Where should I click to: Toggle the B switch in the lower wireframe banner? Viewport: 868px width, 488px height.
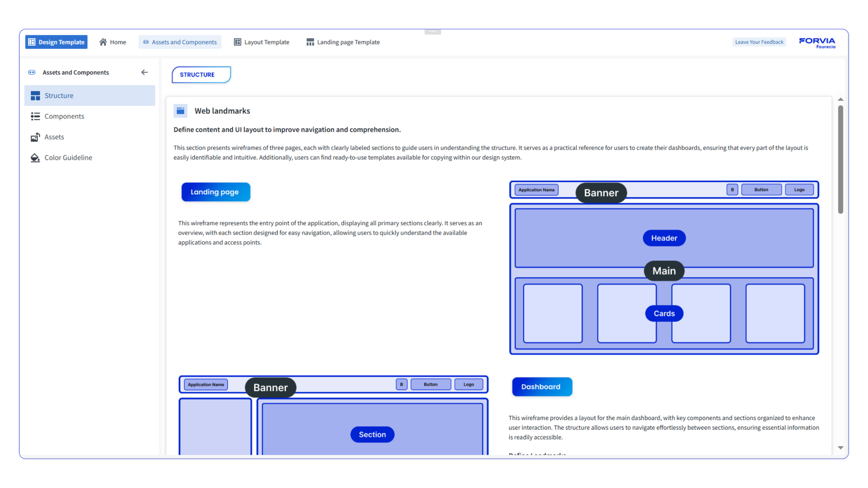coord(401,384)
